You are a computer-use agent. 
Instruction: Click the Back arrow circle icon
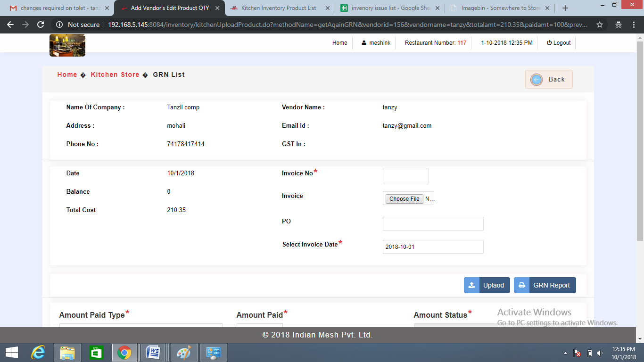pos(537,80)
